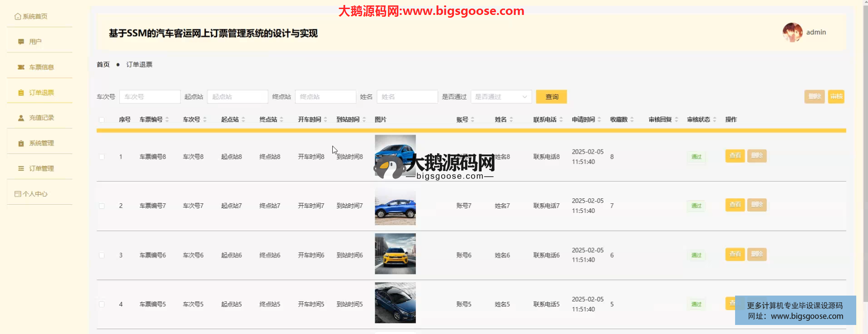Sort by 申请时间 column arrows

pos(599,120)
